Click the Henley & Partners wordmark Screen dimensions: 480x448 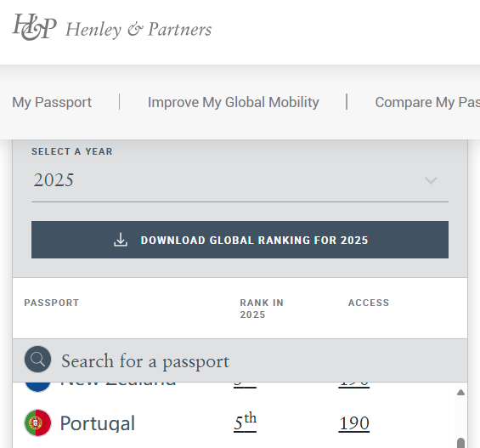pos(138,30)
